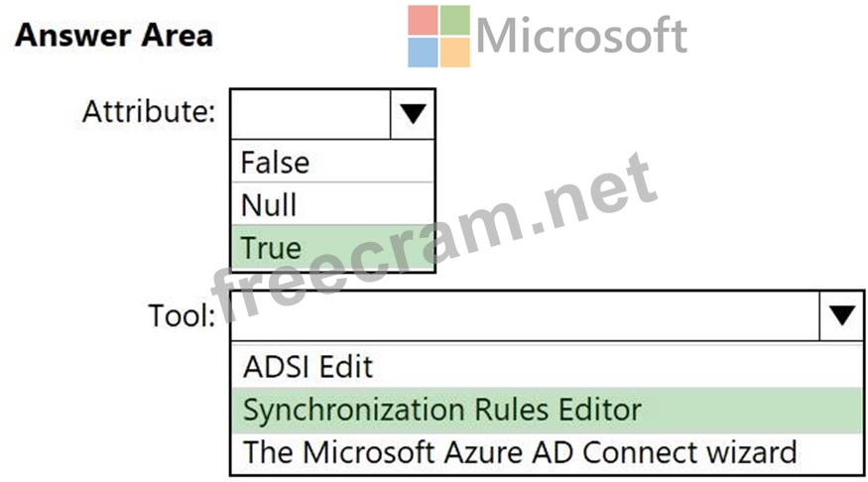This screenshot has width=868, height=482.
Task: Click the Microsoft wordmark text
Action: [581, 36]
